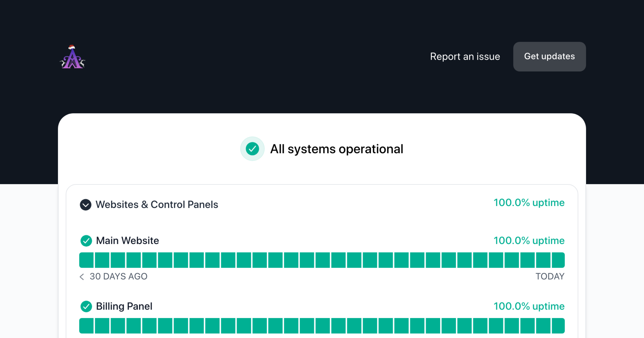Image resolution: width=644 pixels, height=338 pixels.
Task: Collapse the Websites & Control Panels section
Action: pyautogui.click(x=86, y=205)
